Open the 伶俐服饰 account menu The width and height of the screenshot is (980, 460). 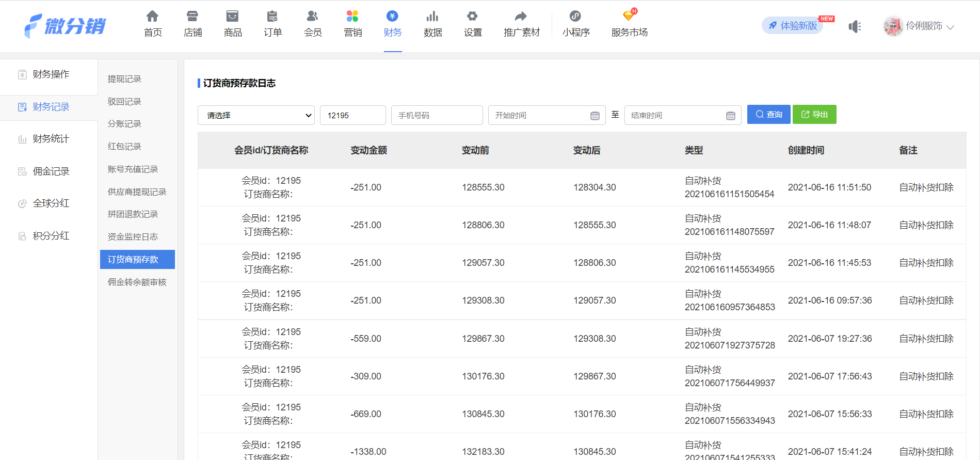[x=919, y=26]
